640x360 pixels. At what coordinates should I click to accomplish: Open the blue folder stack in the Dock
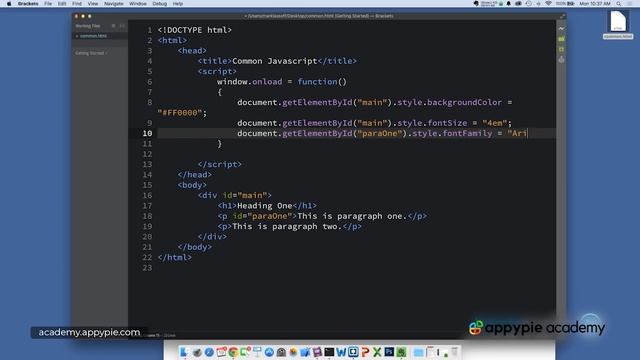coord(418,352)
